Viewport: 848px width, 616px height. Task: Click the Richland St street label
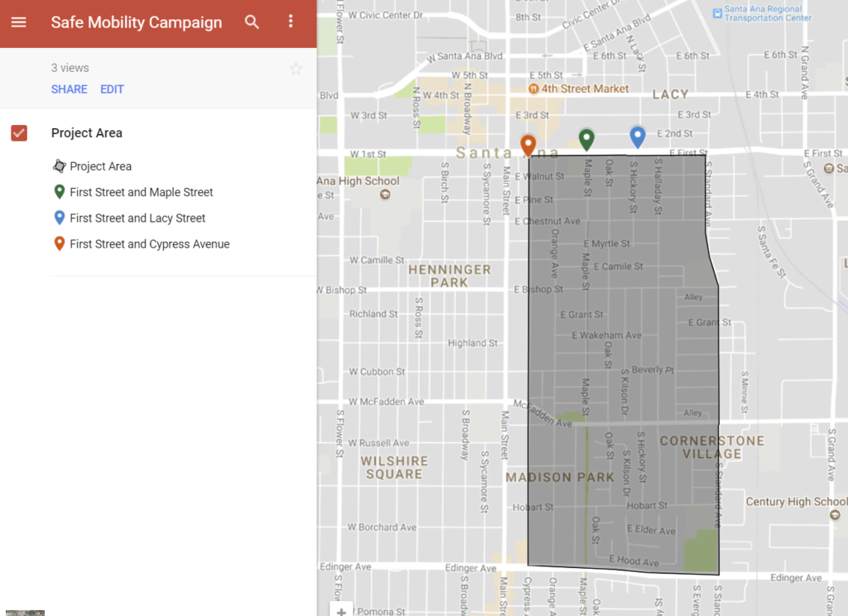(x=373, y=314)
